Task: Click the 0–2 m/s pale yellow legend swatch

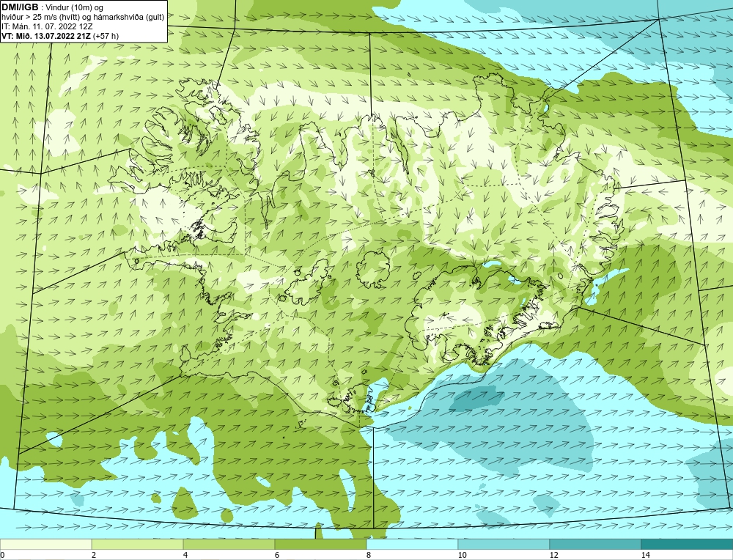Action: tap(45, 544)
